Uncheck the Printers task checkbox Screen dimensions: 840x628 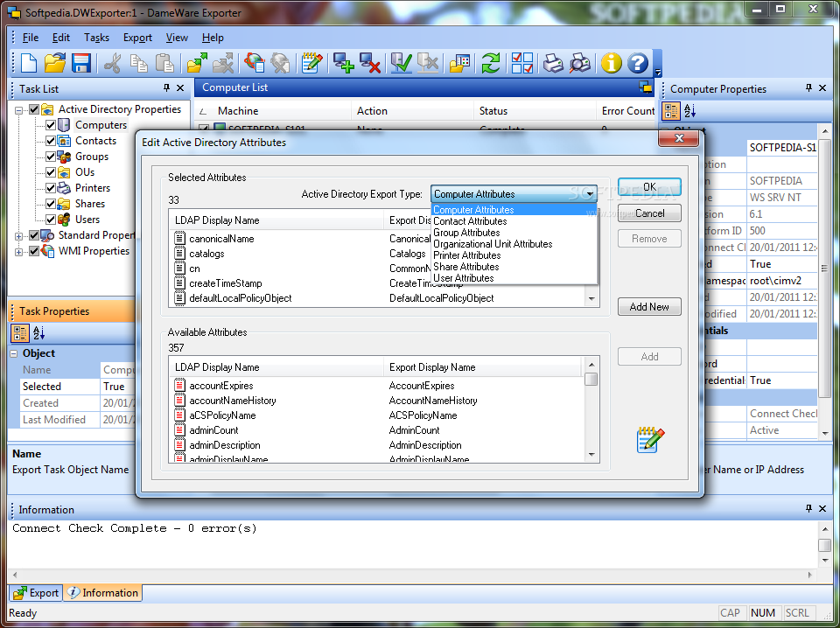tap(51, 188)
